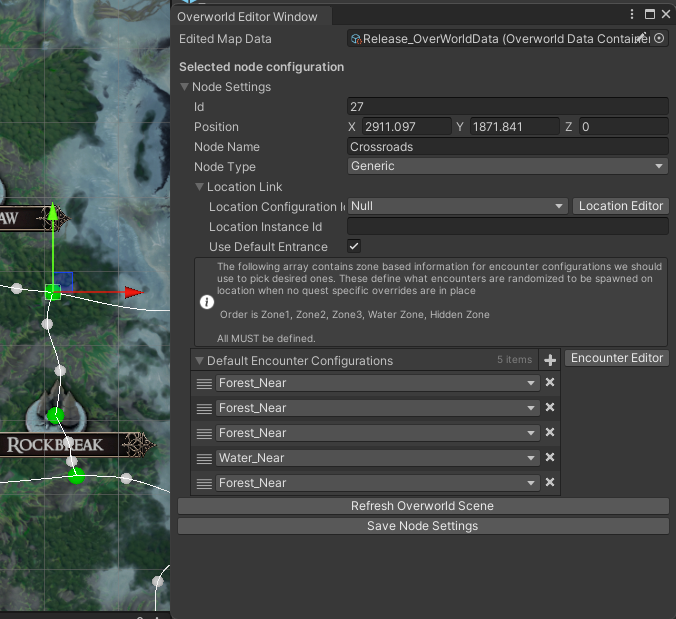Click Refresh Overworld Scene

423,506
